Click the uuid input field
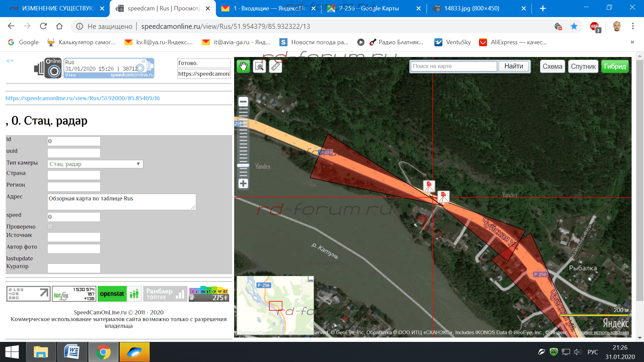Image resolution: width=644 pixels, height=362 pixels. [74, 153]
